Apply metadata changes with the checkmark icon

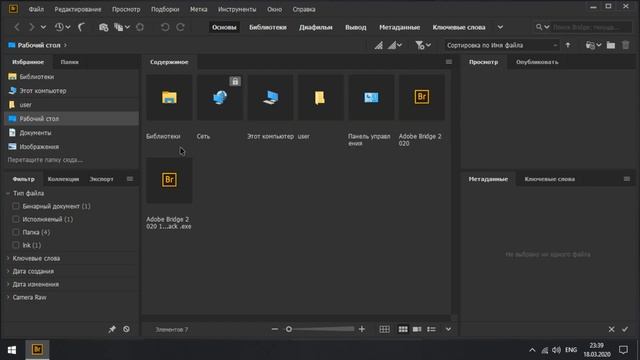[625, 329]
